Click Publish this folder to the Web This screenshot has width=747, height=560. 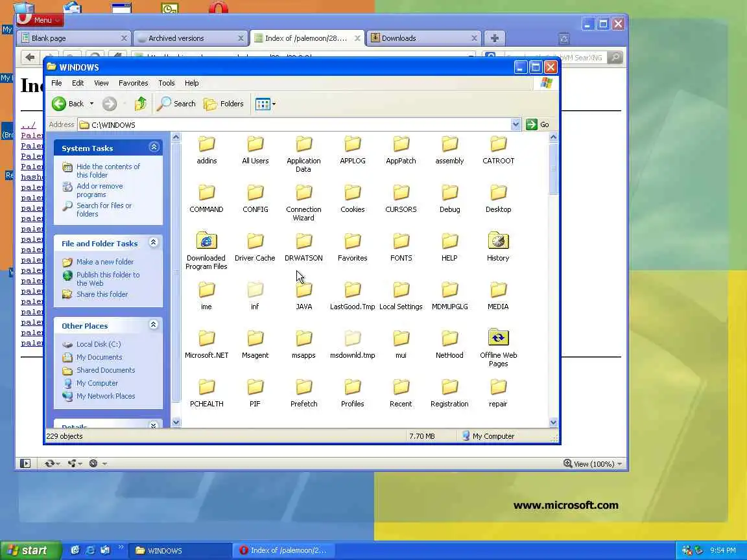click(108, 279)
